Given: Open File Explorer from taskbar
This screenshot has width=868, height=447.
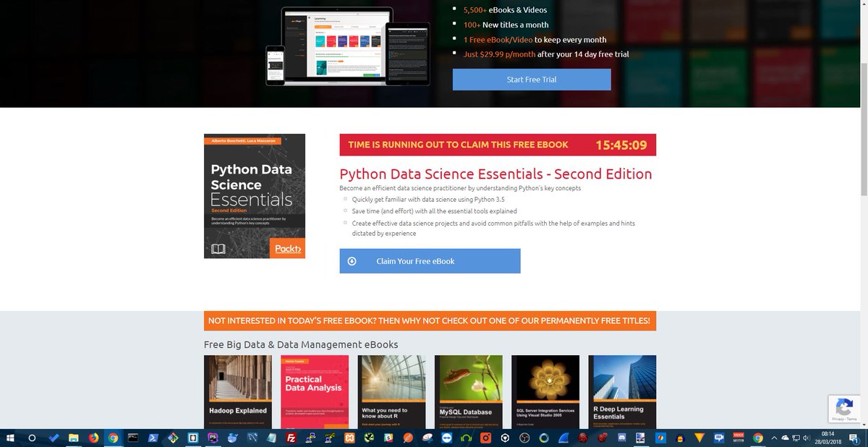Looking at the screenshot, I should [x=74, y=438].
